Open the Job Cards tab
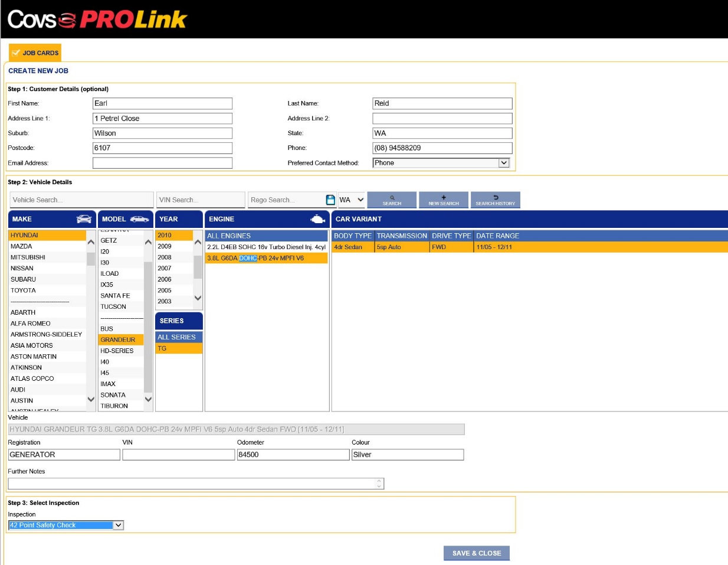This screenshot has height=565, width=728. 35,53
